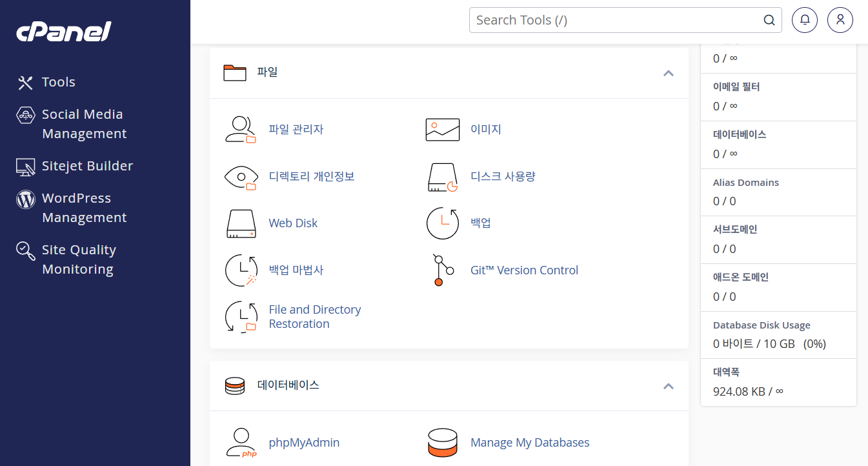Open File and Directory Restoration link
The height and width of the screenshot is (466, 868).
tap(315, 317)
